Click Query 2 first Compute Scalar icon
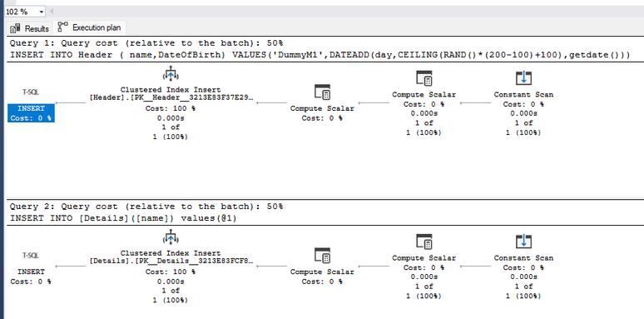 [x=322, y=256]
